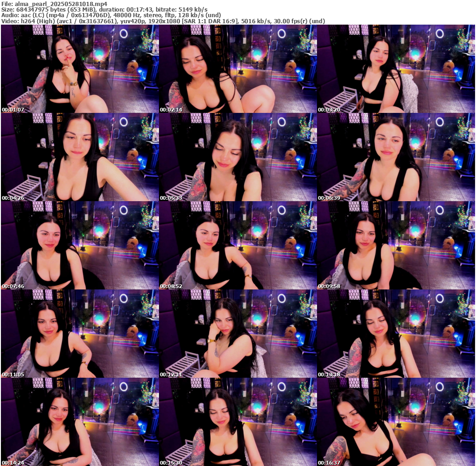The height and width of the screenshot is (466, 476).
Task: Select the thumbnail stamped 00:14:24
Action: [x=80, y=422]
